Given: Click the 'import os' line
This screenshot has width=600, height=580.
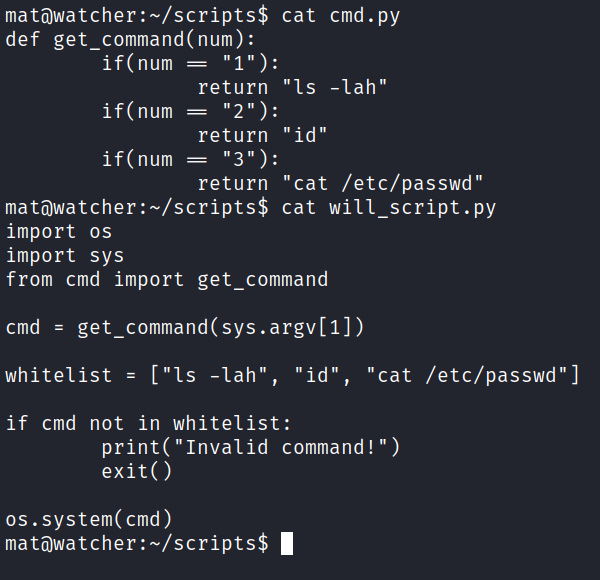Looking at the screenshot, I should [59, 232].
